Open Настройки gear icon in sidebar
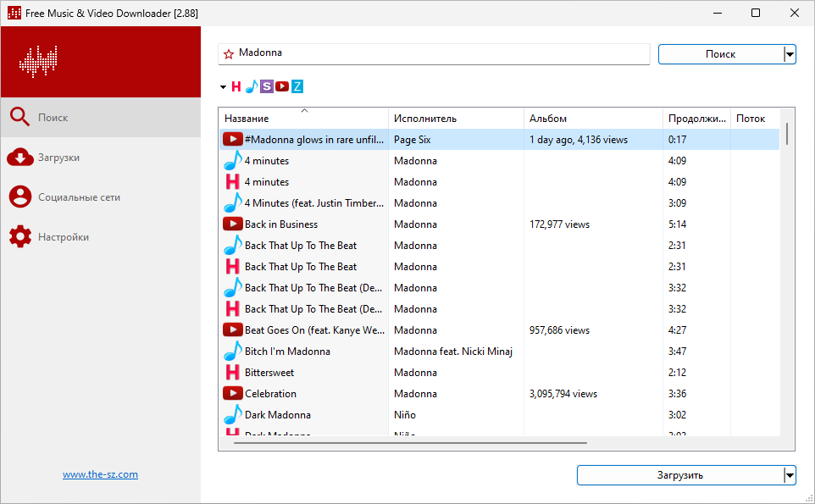 19,237
